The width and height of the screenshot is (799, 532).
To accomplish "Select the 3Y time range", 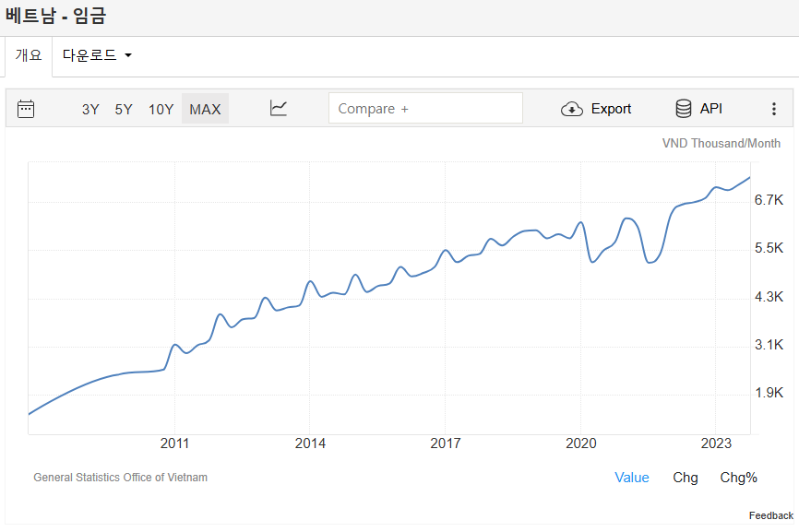I will [x=90, y=110].
